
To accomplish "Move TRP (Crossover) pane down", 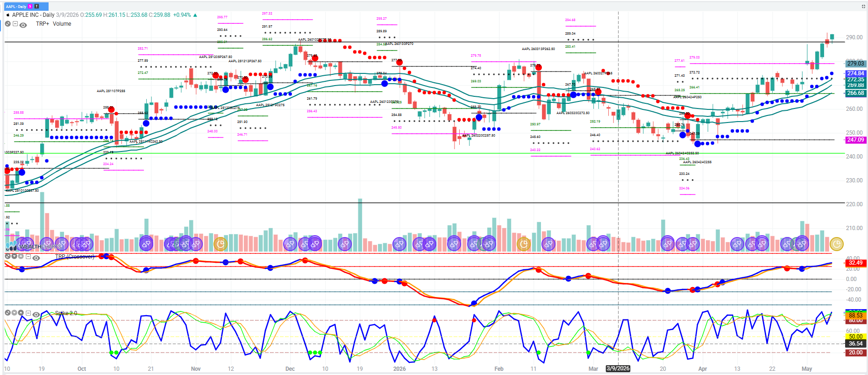I will point(14,256).
